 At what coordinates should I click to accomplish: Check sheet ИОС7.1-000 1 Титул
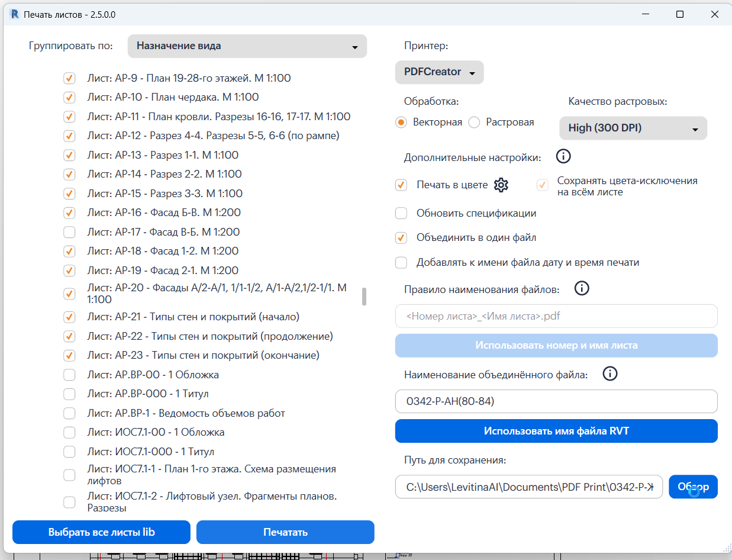[69, 452]
